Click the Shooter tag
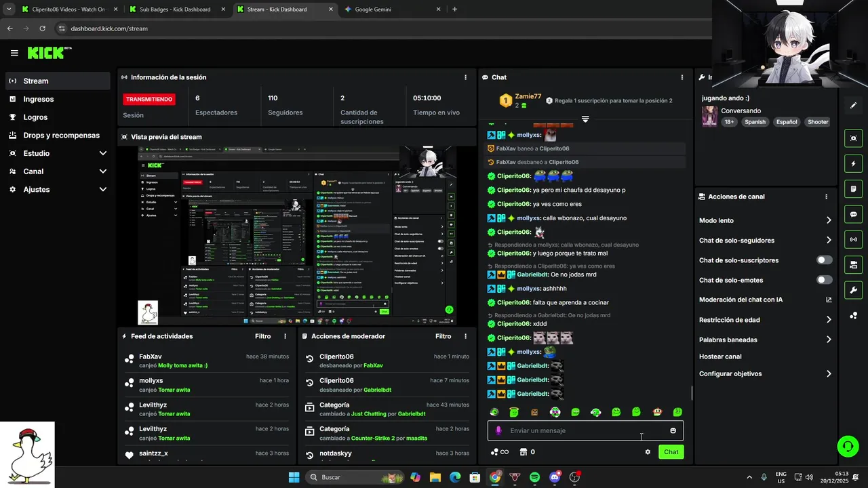 point(818,122)
